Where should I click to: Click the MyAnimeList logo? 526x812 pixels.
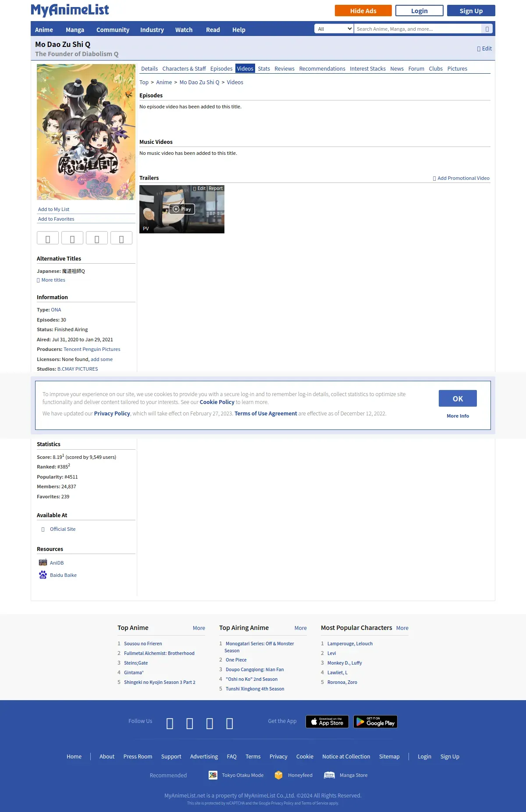70,10
